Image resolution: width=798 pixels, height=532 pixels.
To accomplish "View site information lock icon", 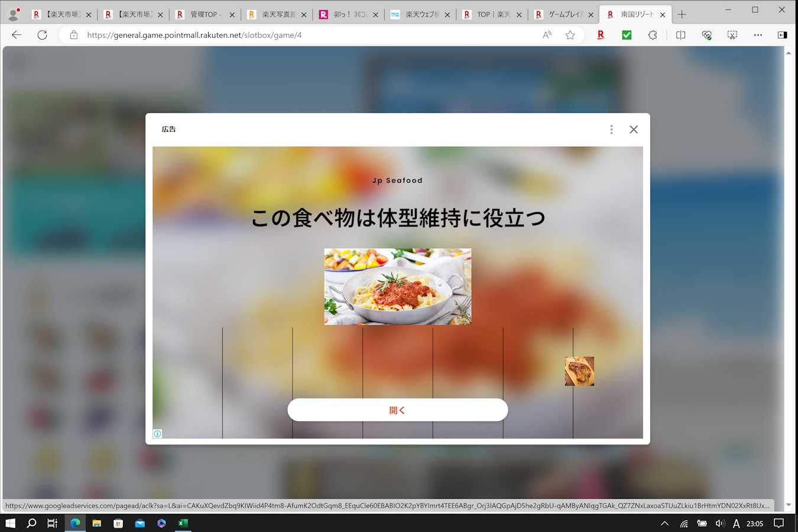I will point(74,35).
